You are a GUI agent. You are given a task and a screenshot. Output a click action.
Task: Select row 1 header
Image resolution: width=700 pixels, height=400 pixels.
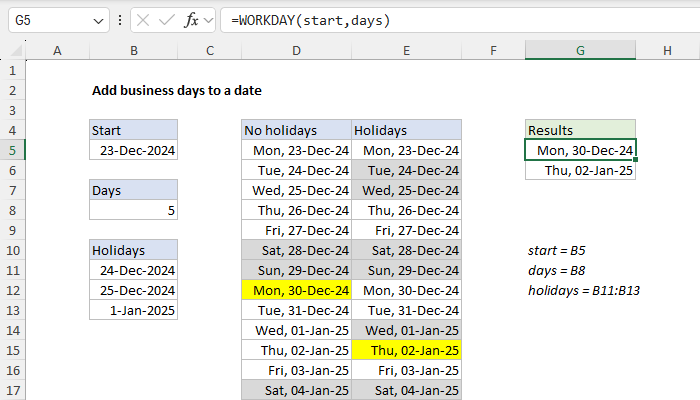pyautogui.click(x=12, y=71)
